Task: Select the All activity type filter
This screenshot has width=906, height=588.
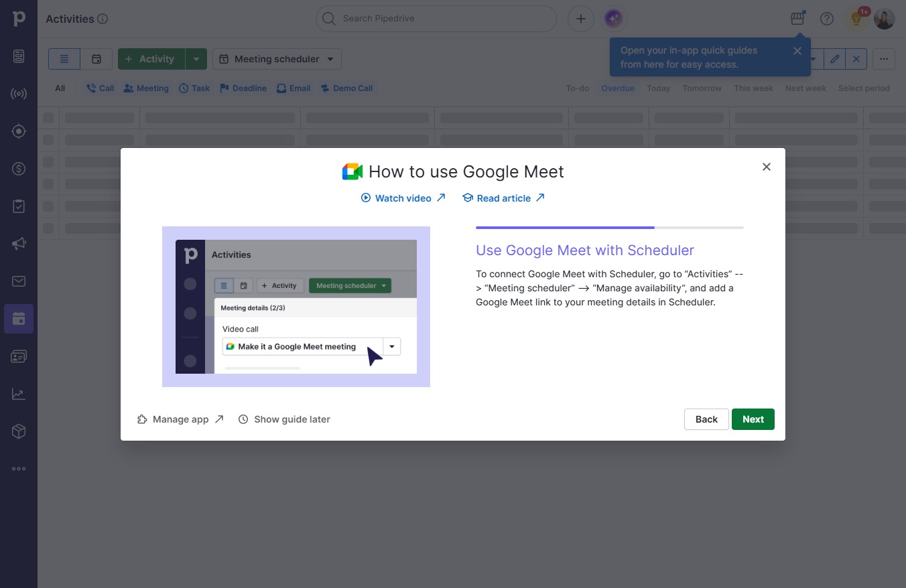Action: (x=60, y=88)
